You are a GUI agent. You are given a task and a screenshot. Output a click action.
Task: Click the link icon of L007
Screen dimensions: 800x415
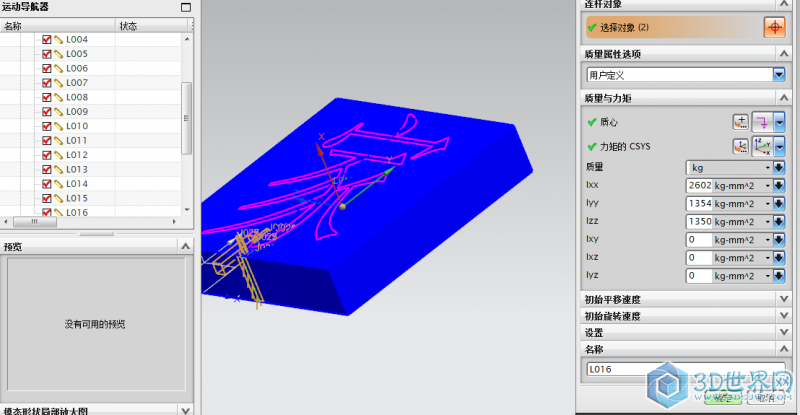click(x=59, y=83)
